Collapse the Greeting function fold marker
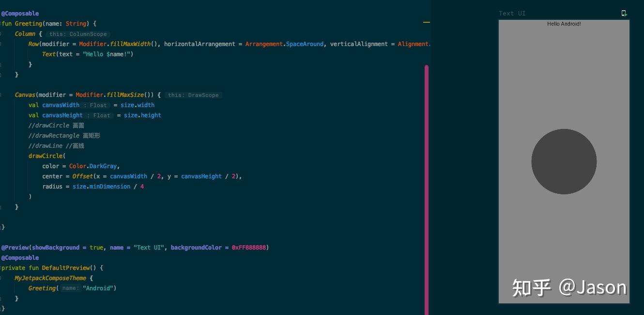Viewport: 644px width, 315px height. point(1,23)
